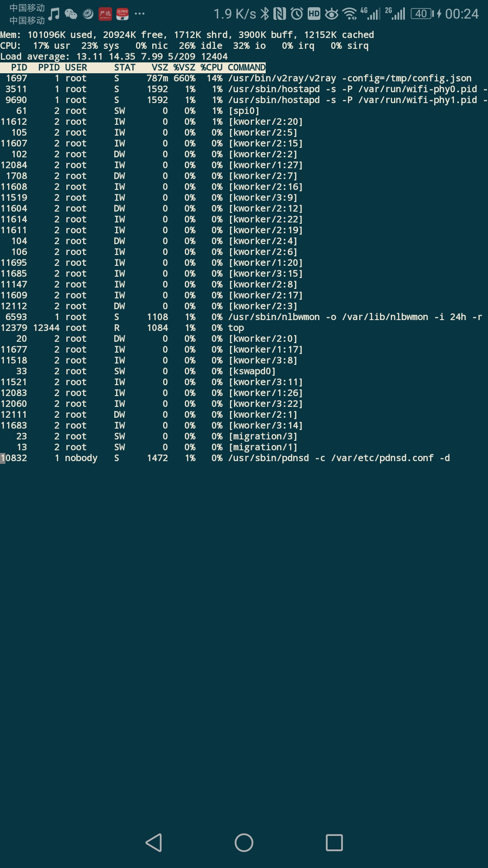Tap the NFC status icon
Image resolution: width=488 pixels, height=868 pixels.
(280, 14)
